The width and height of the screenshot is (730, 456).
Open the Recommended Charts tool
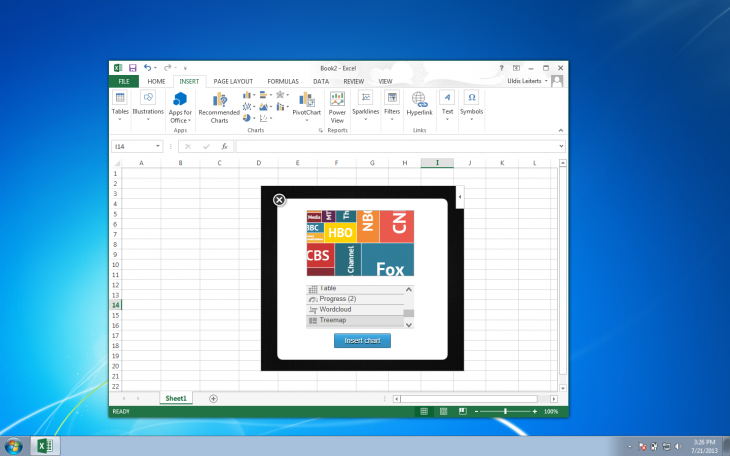tap(218, 103)
